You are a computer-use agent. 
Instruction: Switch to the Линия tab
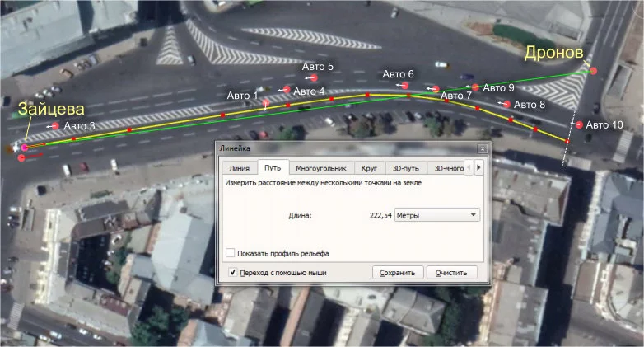(x=239, y=168)
